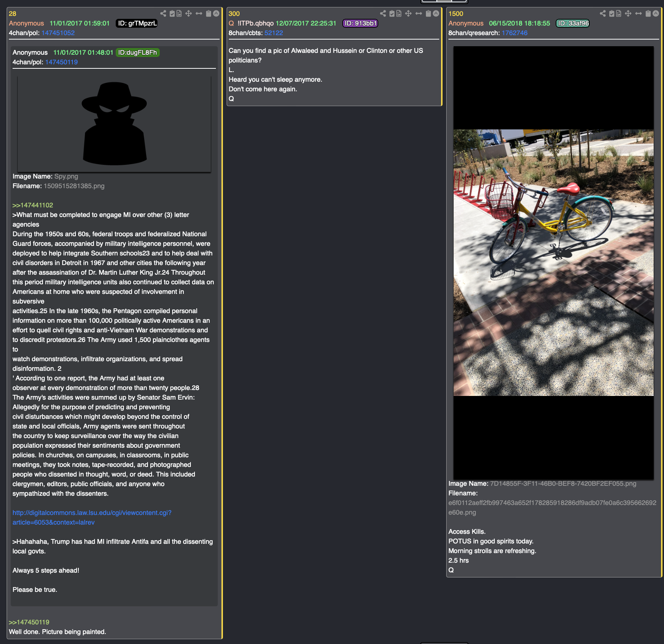
Task: Click the four-way move arrows on post 1500
Action: pyautogui.click(x=628, y=14)
